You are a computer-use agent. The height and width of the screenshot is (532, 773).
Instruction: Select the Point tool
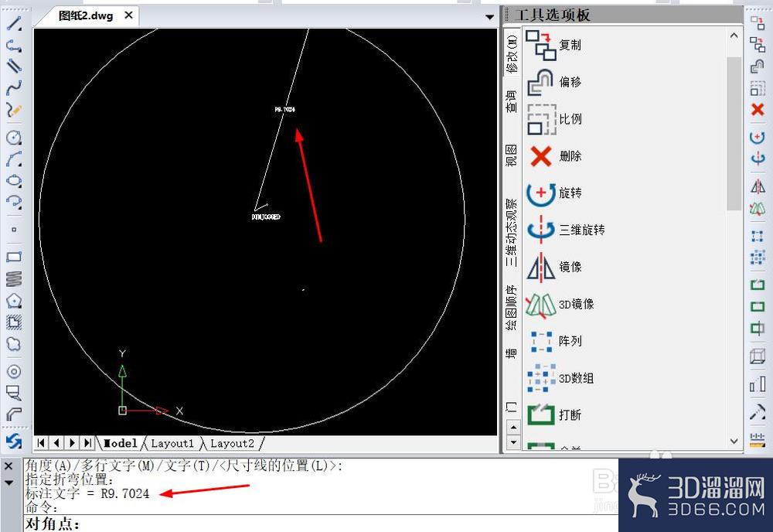(14, 229)
